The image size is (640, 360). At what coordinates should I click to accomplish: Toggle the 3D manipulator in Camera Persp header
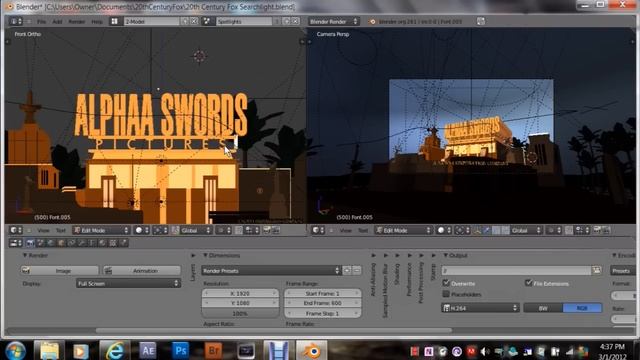477,230
